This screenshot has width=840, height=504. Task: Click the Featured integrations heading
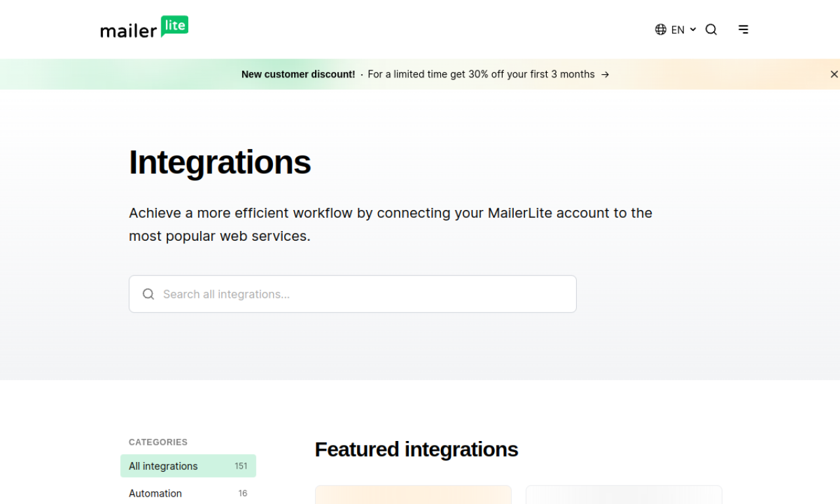pyautogui.click(x=417, y=450)
